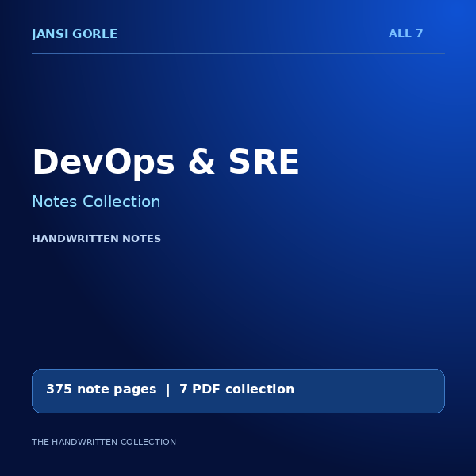Click the ALL 7 label

(x=405, y=33)
